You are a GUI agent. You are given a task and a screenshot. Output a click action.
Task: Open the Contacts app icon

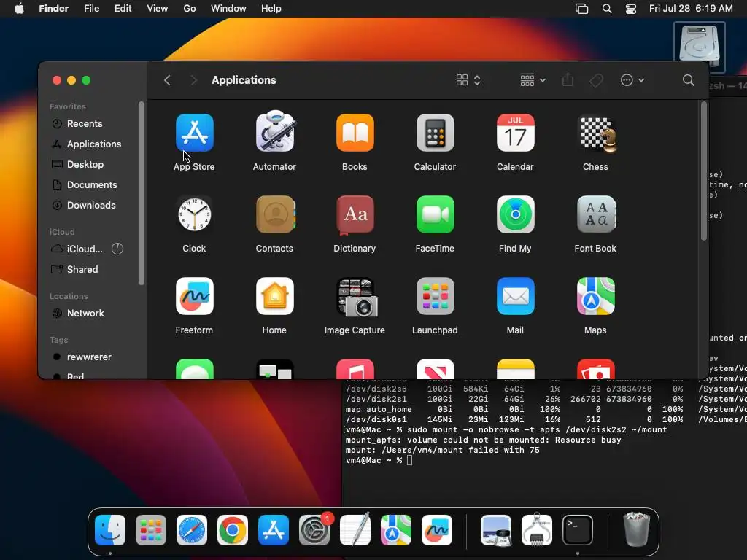[275, 214]
